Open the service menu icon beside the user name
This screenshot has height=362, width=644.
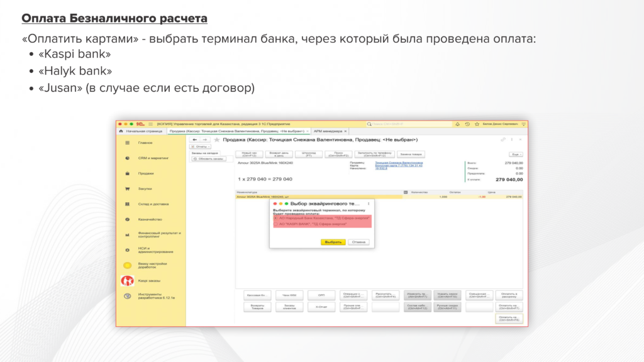(x=524, y=124)
